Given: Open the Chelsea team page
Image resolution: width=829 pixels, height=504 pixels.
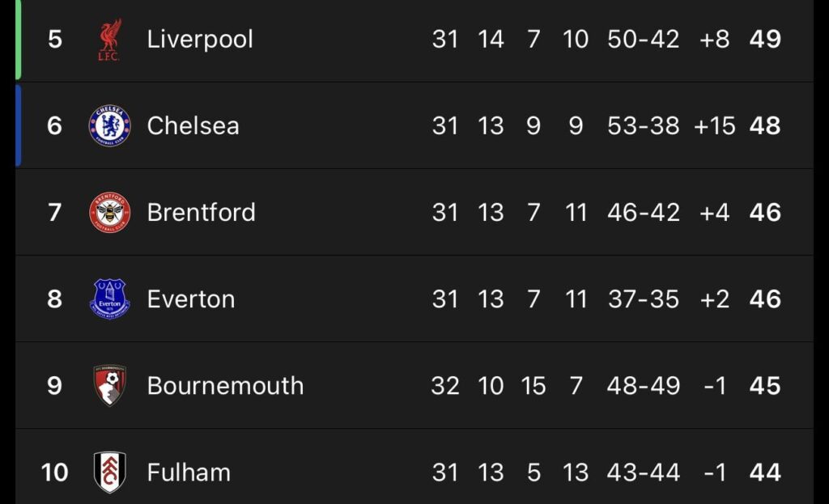Looking at the screenshot, I should [193, 126].
